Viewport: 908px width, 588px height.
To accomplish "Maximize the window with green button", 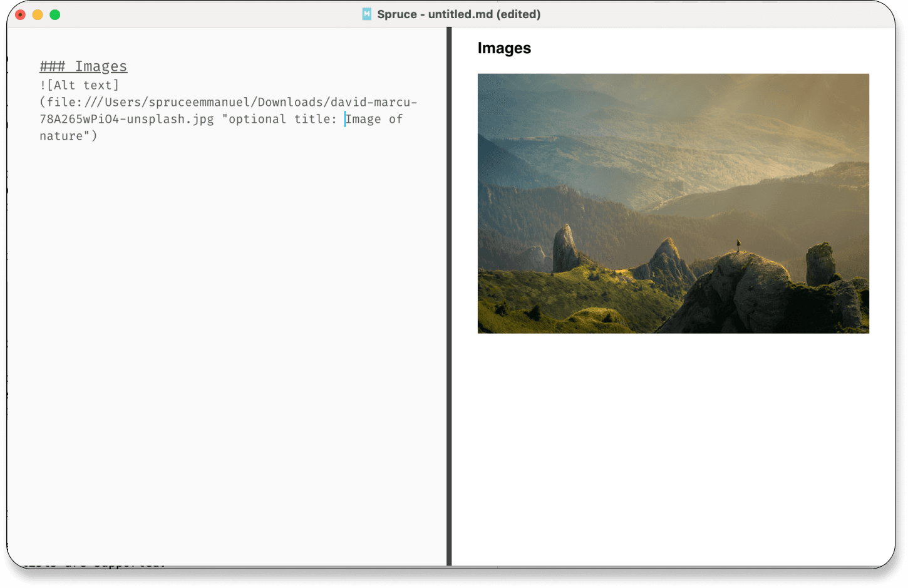I will [55, 14].
